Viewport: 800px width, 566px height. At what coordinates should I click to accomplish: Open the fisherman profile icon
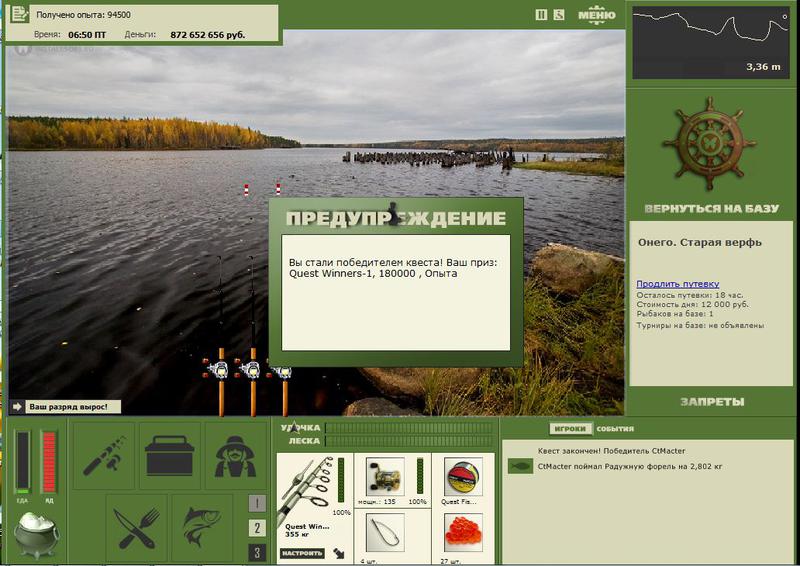point(235,455)
